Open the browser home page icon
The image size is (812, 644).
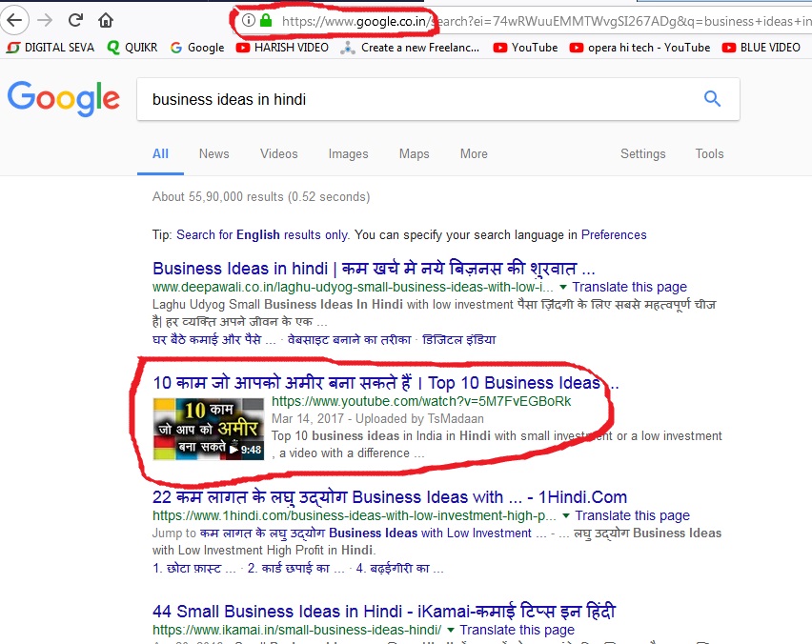106,20
